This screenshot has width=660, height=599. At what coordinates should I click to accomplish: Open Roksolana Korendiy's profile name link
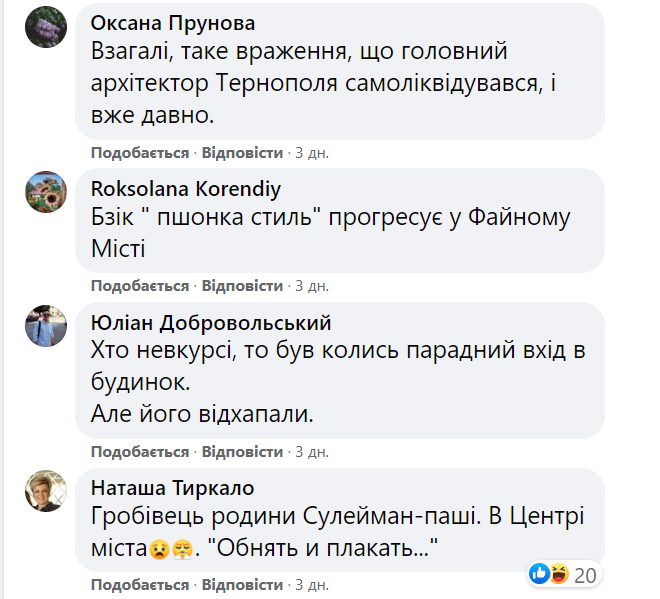click(x=185, y=188)
